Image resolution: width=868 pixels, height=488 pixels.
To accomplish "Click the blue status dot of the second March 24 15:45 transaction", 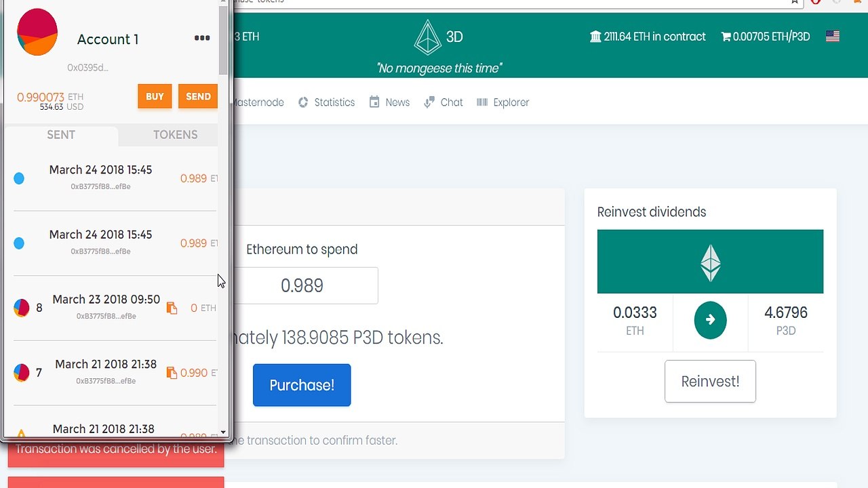I will tap(19, 243).
